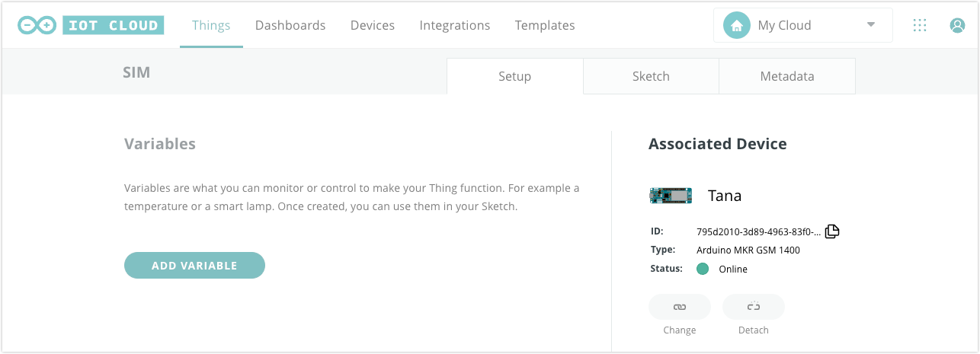Copy the device ID with the copy icon
Image resolution: width=980 pixels, height=354 pixels.
pyautogui.click(x=832, y=231)
